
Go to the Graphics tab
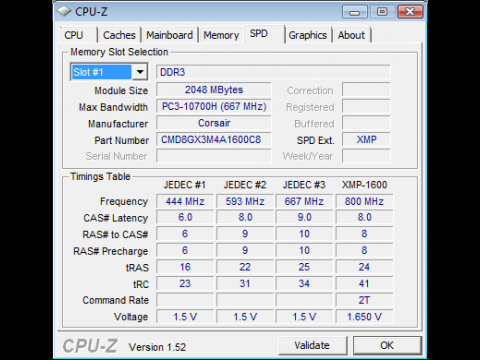[x=307, y=35]
